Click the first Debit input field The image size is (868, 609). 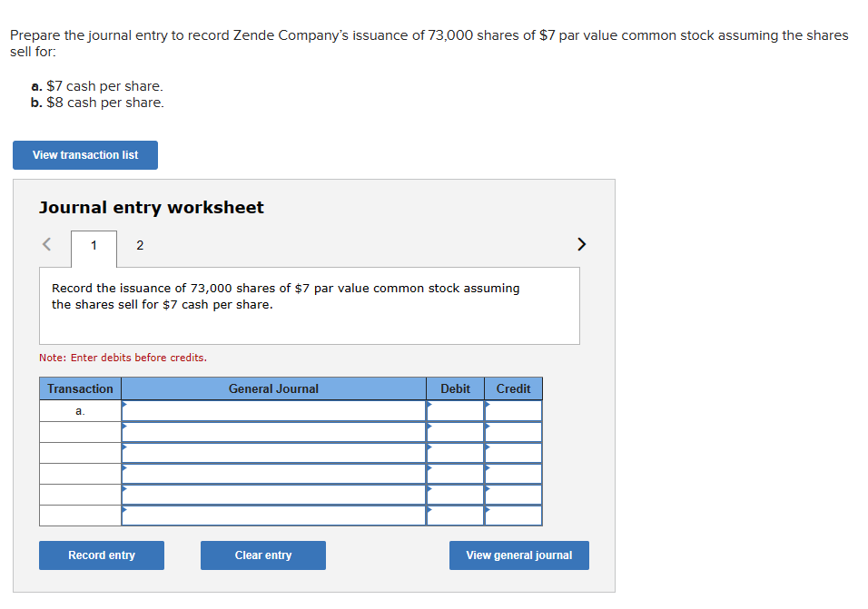click(455, 409)
